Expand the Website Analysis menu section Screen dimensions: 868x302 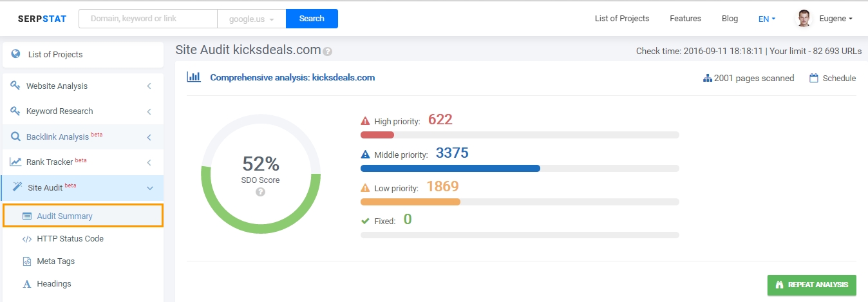[82, 86]
